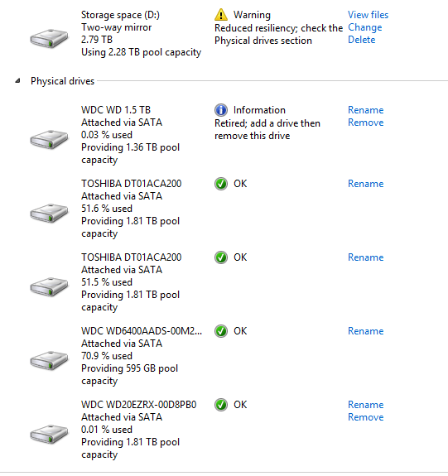Click 'Retired; add a drive then' message
The height and width of the screenshot is (476, 448).
[x=267, y=123]
